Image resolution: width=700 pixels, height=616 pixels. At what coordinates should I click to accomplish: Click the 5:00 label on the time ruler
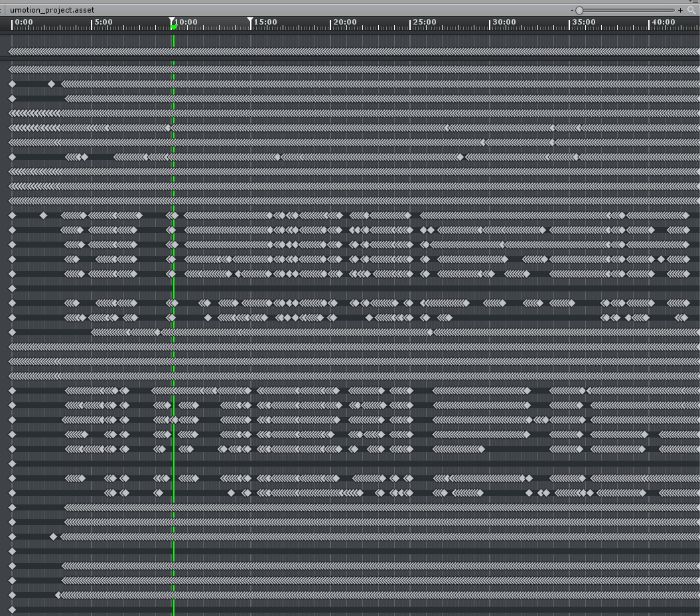pos(104,22)
